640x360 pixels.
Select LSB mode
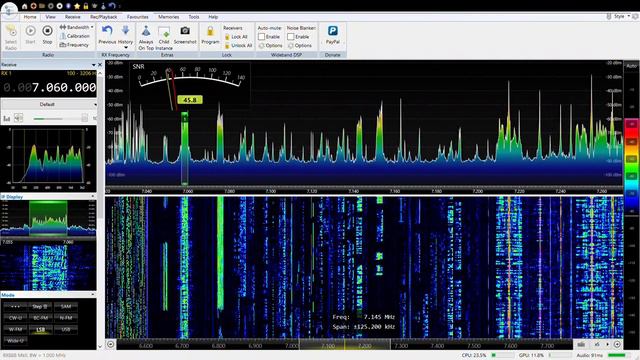click(40, 329)
